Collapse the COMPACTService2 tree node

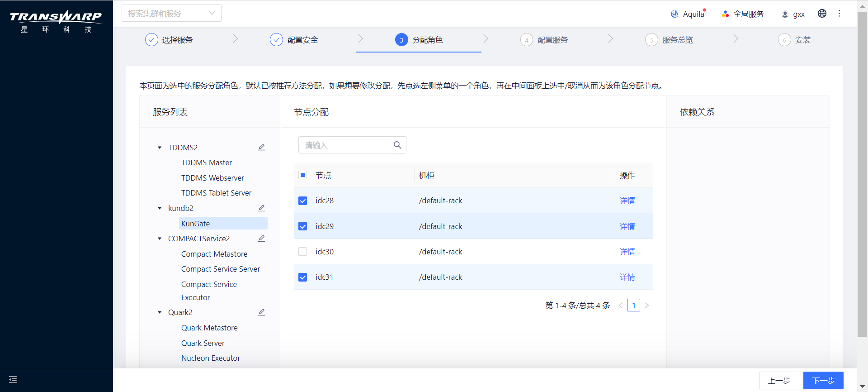click(x=160, y=239)
